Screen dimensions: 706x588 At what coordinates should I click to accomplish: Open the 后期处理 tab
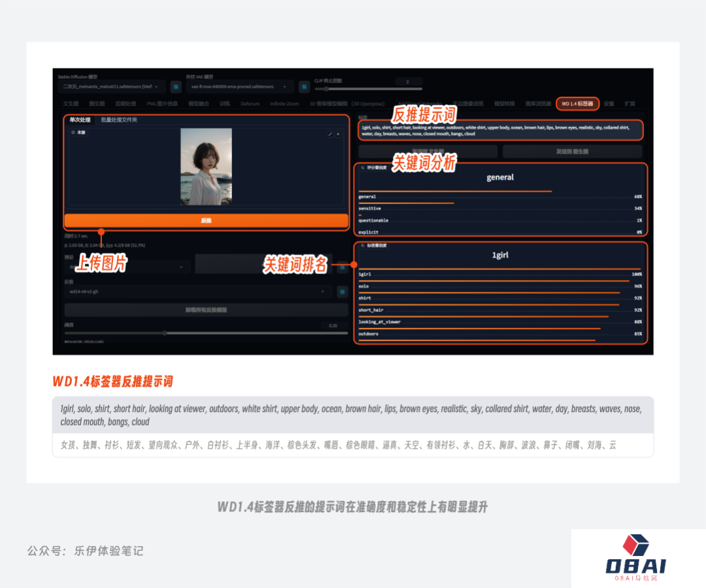click(x=126, y=103)
